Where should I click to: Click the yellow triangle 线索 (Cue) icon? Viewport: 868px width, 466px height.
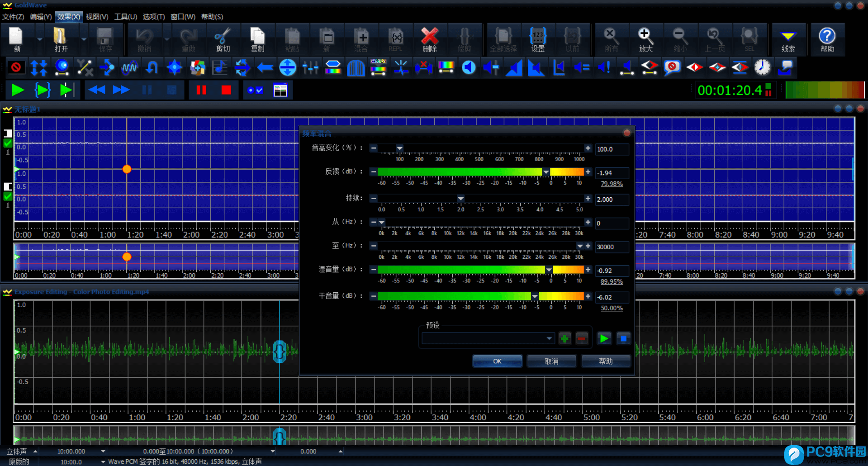coord(788,39)
